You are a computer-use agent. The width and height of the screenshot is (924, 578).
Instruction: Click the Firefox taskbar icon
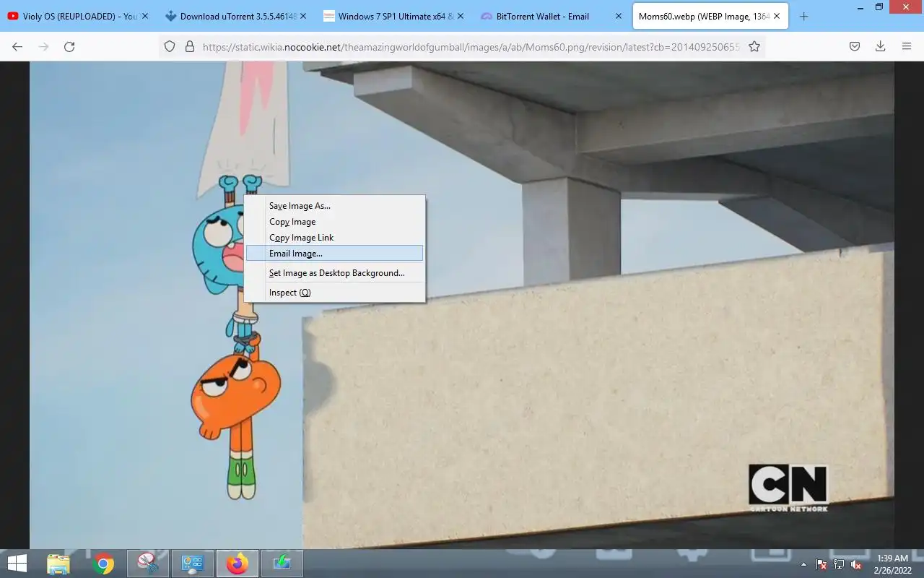coord(237,564)
